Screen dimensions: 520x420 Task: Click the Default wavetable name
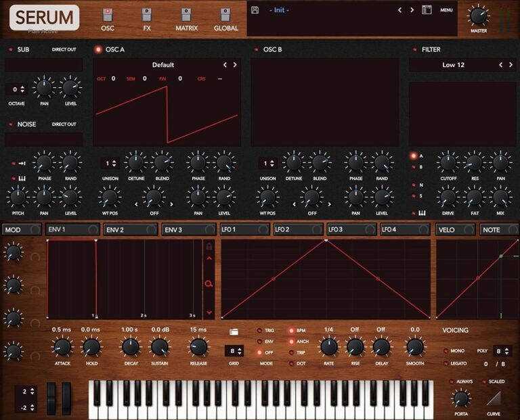(x=162, y=65)
